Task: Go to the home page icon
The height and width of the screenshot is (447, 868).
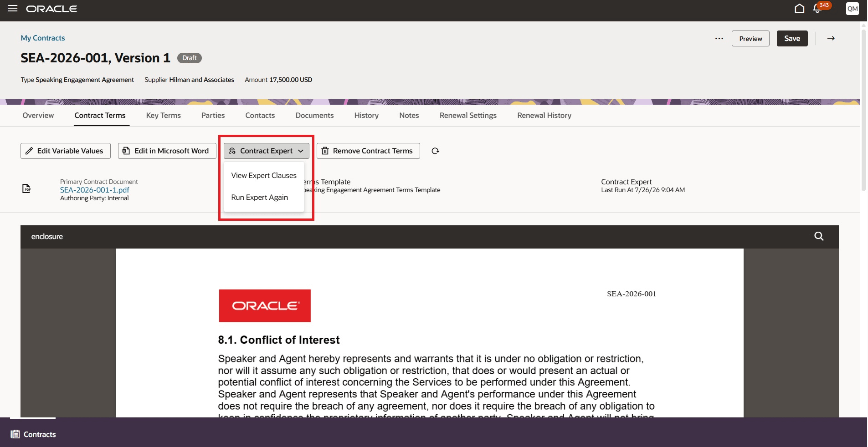Action: tap(799, 9)
